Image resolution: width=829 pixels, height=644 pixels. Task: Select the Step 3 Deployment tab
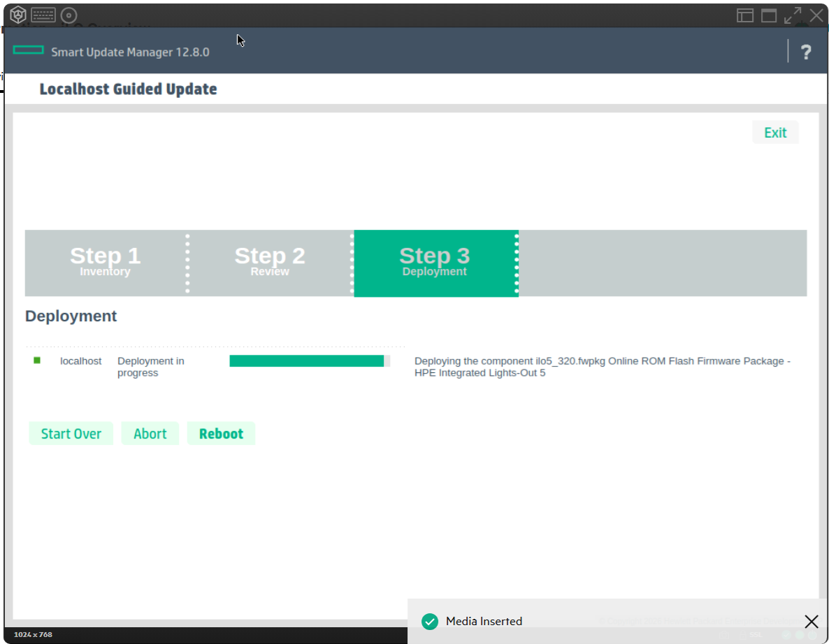pyautogui.click(x=435, y=263)
